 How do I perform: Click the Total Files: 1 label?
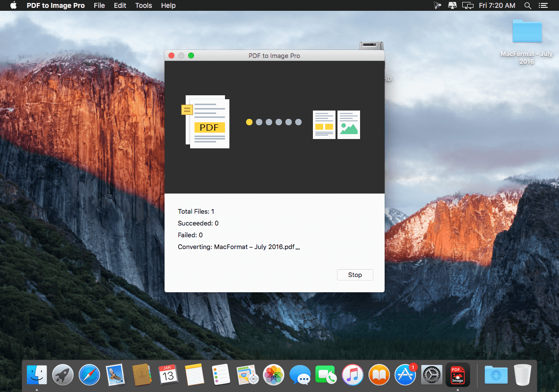click(196, 211)
